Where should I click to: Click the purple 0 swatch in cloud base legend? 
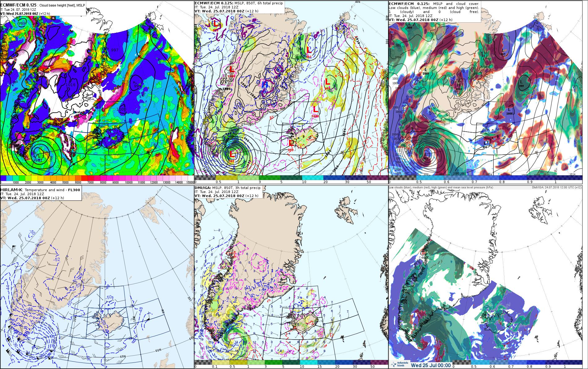pyautogui.click(x=2, y=178)
